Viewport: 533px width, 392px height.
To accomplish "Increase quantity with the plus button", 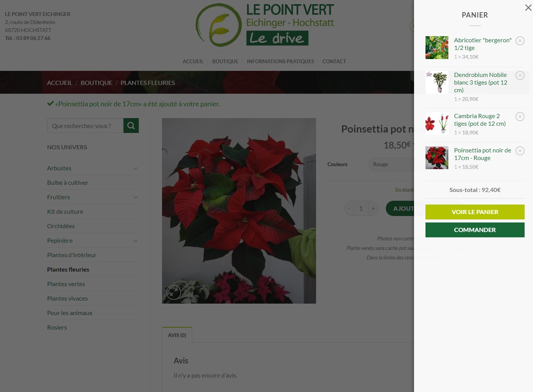I will click(x=373, y=208).
